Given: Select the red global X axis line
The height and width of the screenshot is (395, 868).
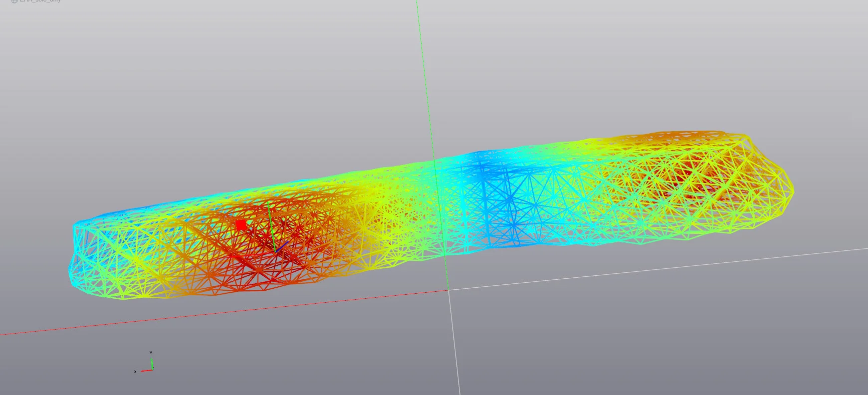Looking at the screenshot, I should click(224, 312).
